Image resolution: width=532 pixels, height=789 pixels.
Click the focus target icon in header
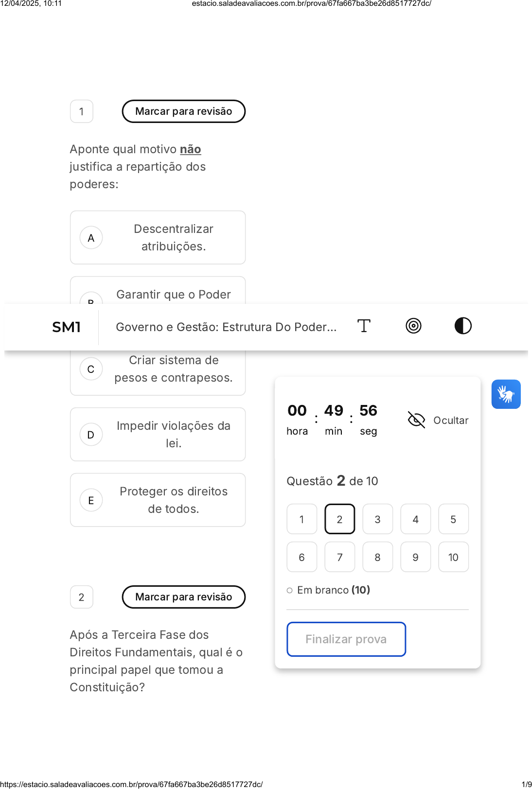pyautogui.click(x=413, y=326)
